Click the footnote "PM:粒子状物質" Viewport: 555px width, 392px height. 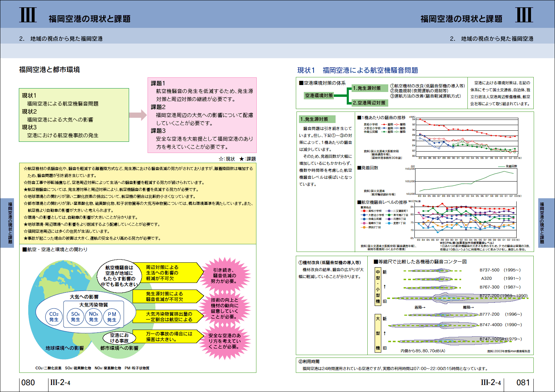click(137, 368)
